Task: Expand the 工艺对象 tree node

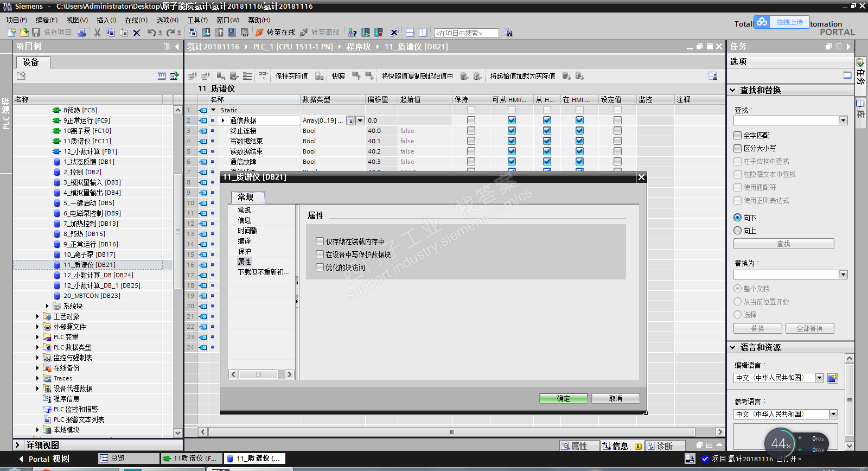Action: 37,316
